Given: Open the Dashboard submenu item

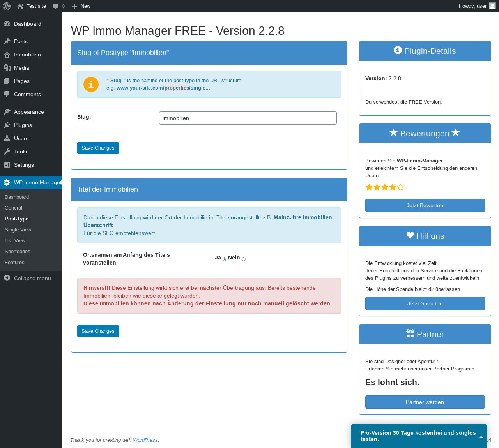Looking at the screenshot, I should 17,197.
